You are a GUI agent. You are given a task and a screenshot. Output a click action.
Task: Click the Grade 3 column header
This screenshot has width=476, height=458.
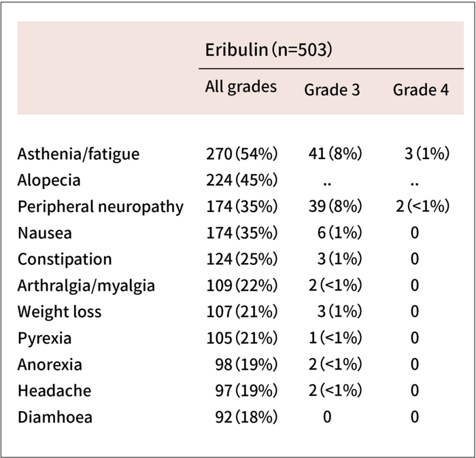pos(332,90)
